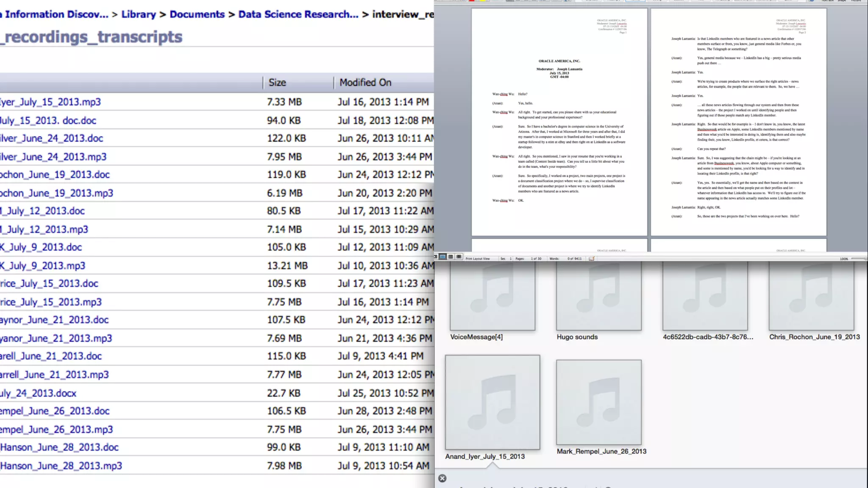
Task: Open the Data Science Research breadcrumb folder
Action: [x=298, y=14]
